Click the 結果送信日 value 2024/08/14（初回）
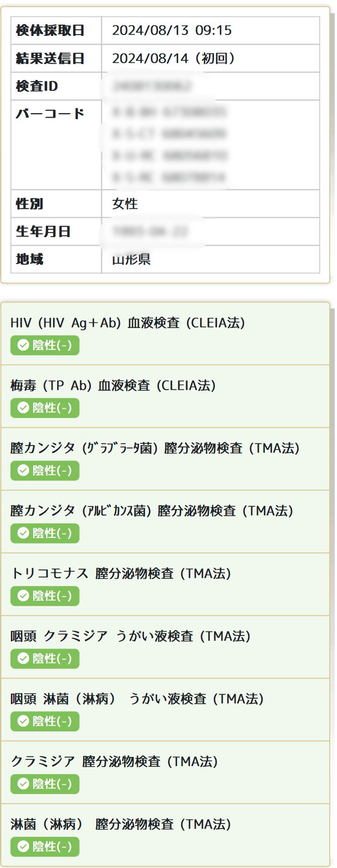 click(x=174, y=59)
